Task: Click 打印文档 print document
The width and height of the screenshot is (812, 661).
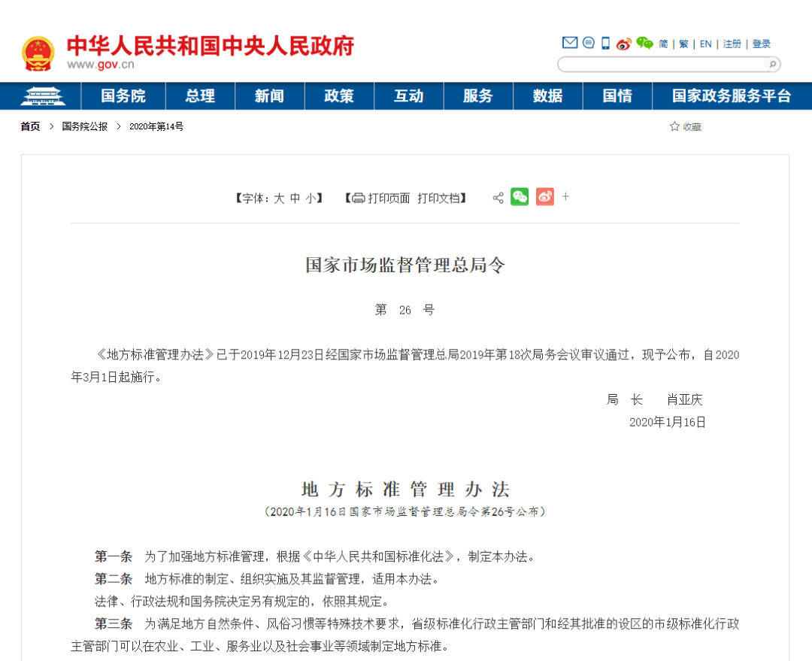Action: coord(438,199)
